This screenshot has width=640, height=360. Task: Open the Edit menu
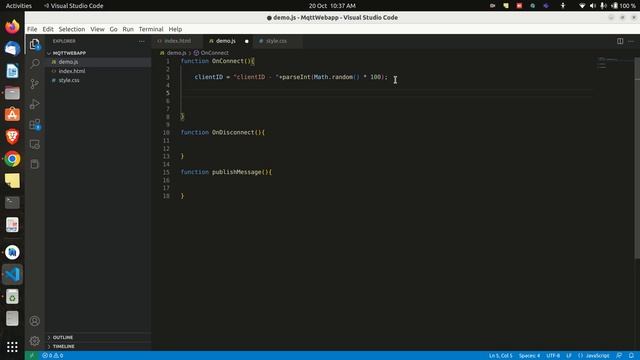48,29
